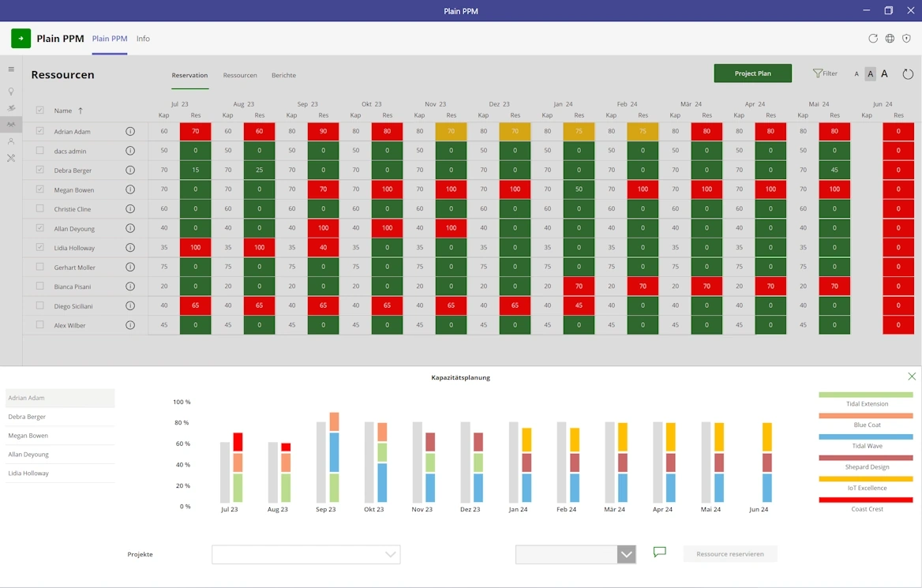Select Debra Berger in the capacity list
Screen dimensions: 922x588
coord(60,417)
